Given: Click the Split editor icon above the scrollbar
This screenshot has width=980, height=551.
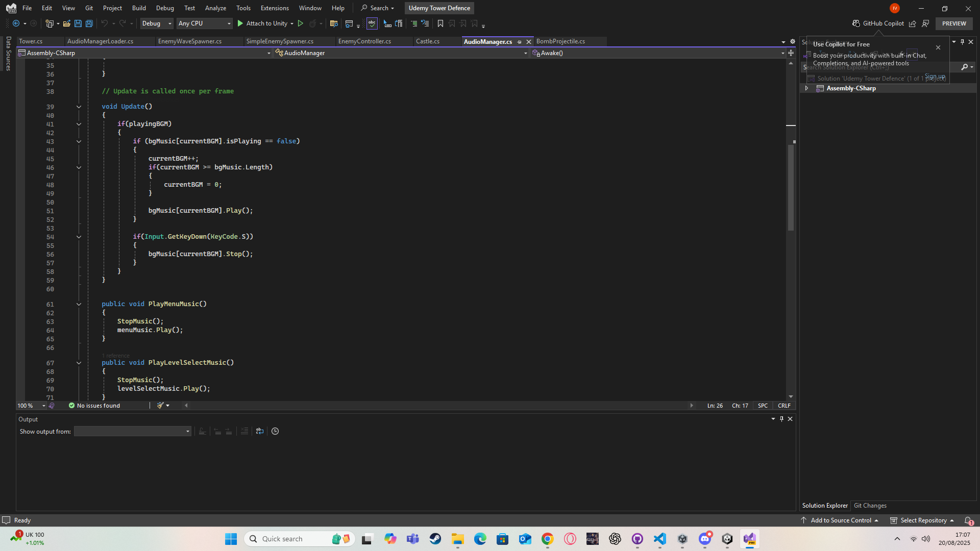Looking at the screenshot, I should click(791, 53).
